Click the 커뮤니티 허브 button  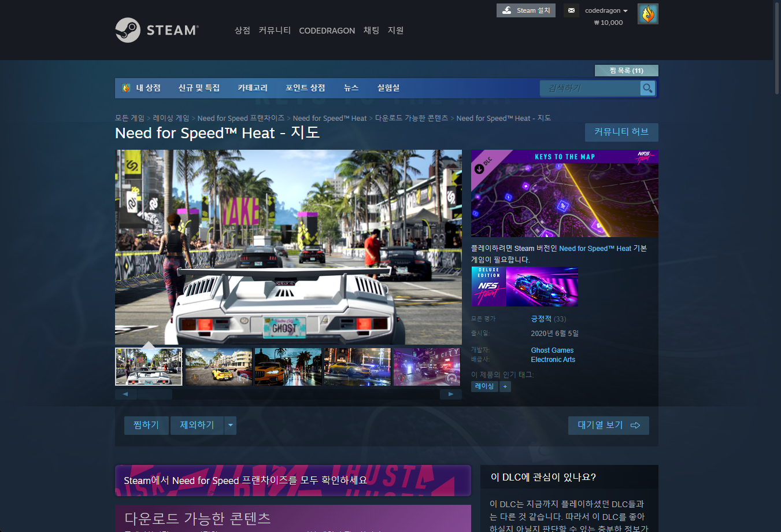(x=621, y=132)
